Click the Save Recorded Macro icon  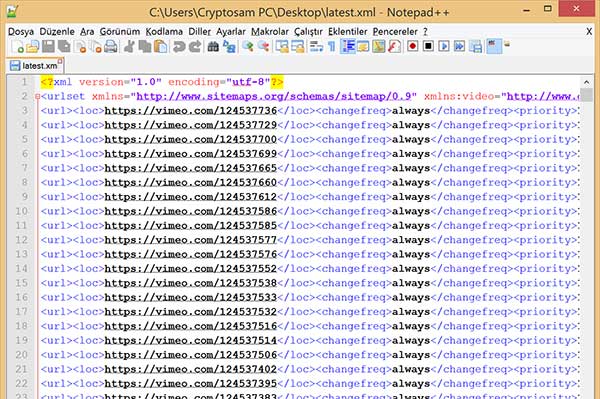click(476, 46)
